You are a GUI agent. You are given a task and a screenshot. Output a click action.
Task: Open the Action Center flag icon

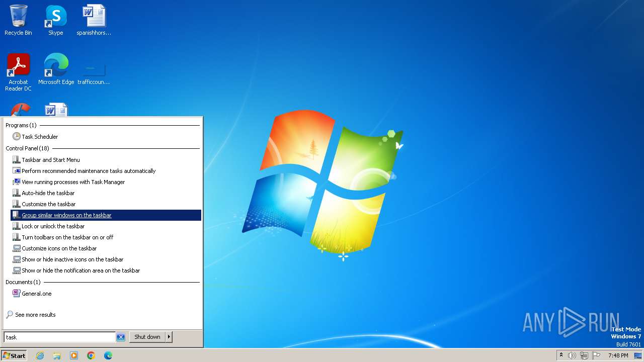click(x=596, y=355)
